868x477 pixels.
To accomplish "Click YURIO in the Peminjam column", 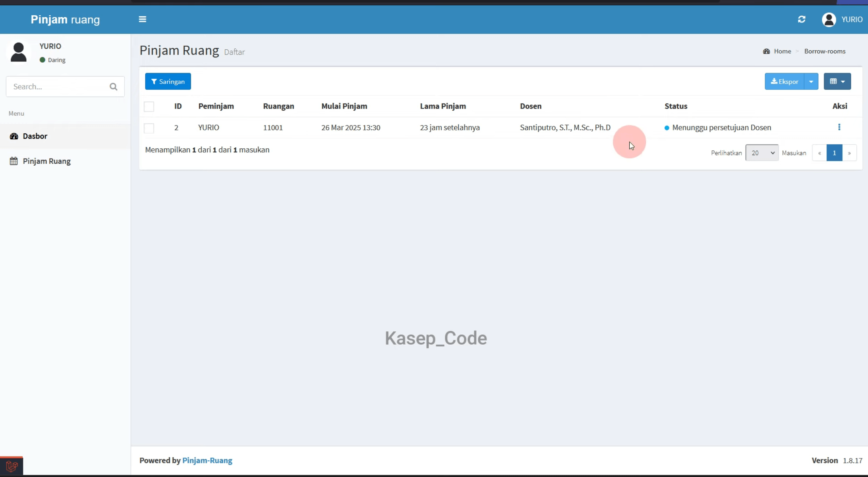I will (208, 128).
